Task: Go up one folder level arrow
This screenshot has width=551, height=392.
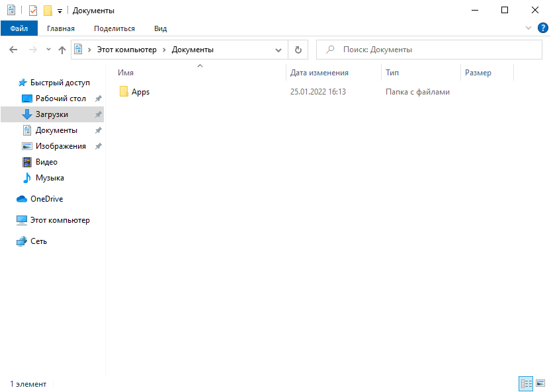Action: pyautogui.click(x=62, y=50)
